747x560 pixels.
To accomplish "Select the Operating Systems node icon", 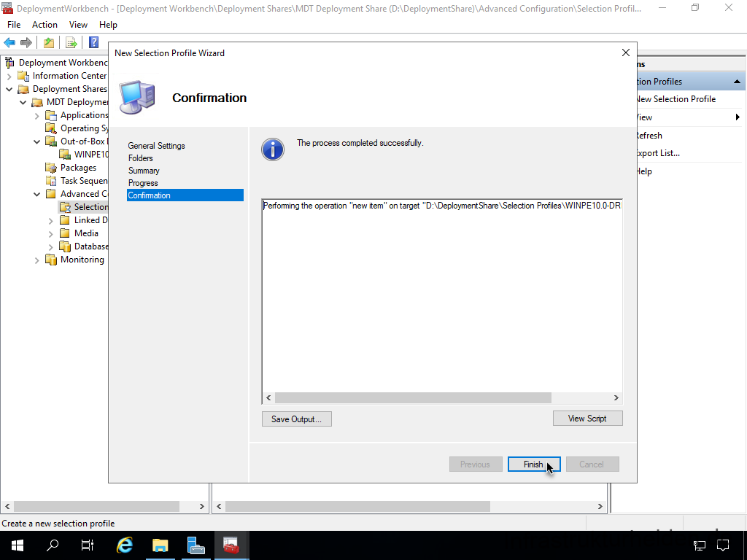I will point(50,128).
